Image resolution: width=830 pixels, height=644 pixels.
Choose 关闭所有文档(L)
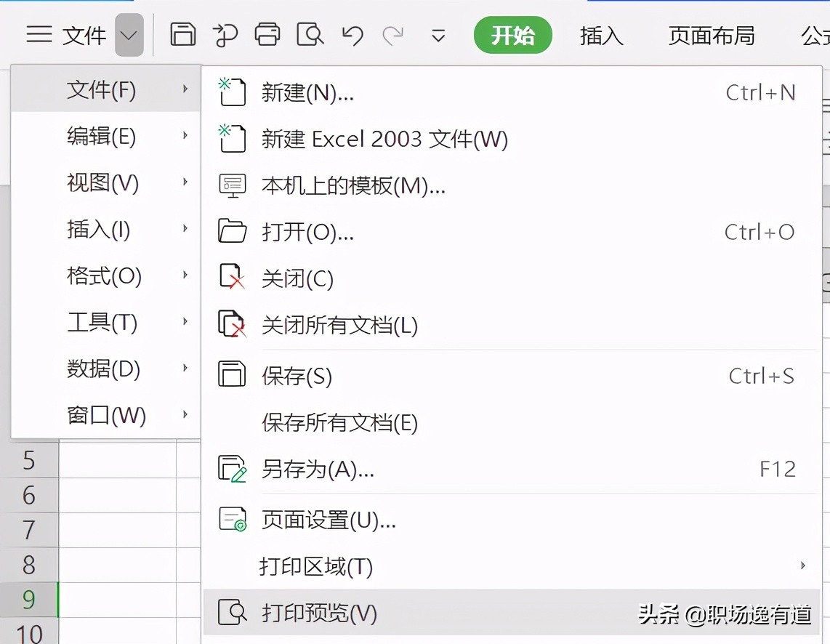(512, 326)
